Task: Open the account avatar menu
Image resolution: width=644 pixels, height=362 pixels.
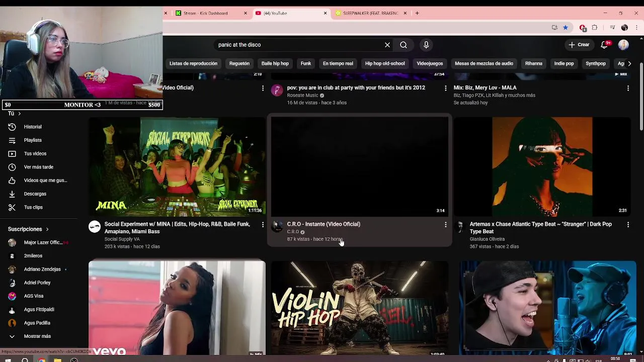Action: click(623, 45)
